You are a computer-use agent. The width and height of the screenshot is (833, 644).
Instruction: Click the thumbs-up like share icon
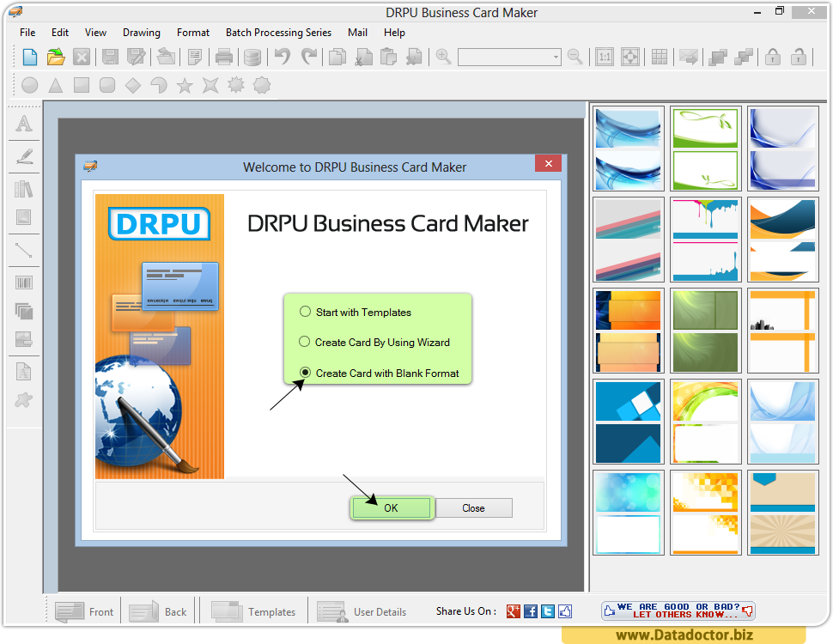[x=565, y=611]
